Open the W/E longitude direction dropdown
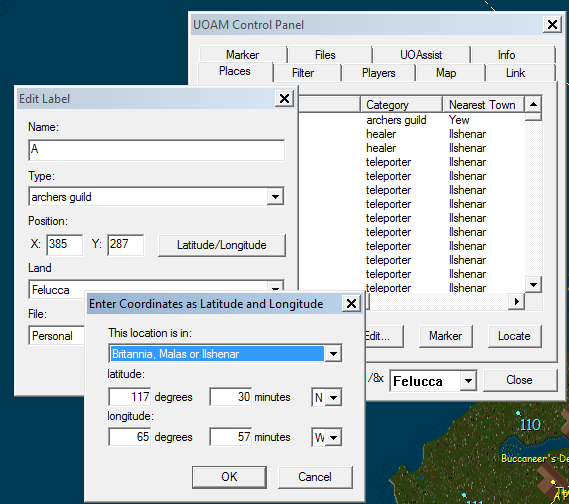Image resolution: width=569 pixels, height=504 pixels. click(333, 437)
